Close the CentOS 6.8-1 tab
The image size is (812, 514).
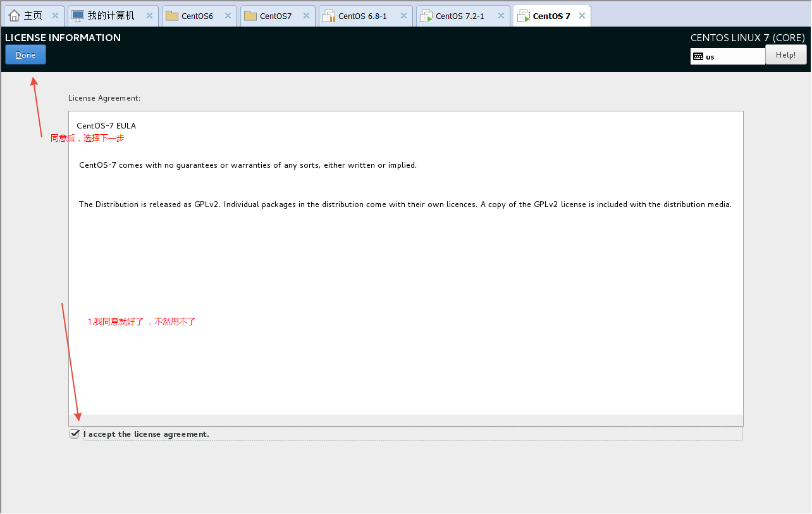(403, 16)
